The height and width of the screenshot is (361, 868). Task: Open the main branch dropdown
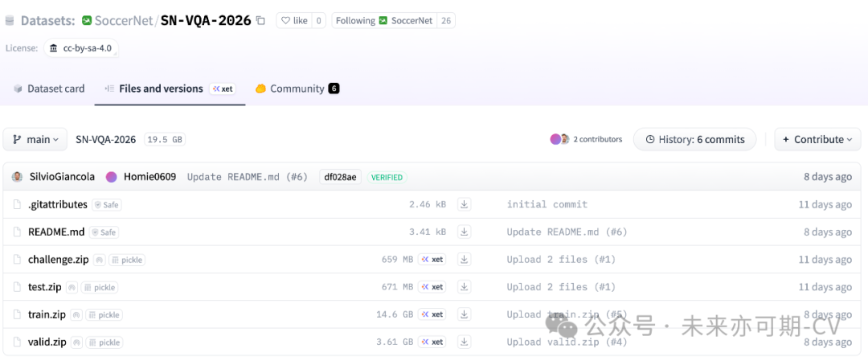coord(35,140)
